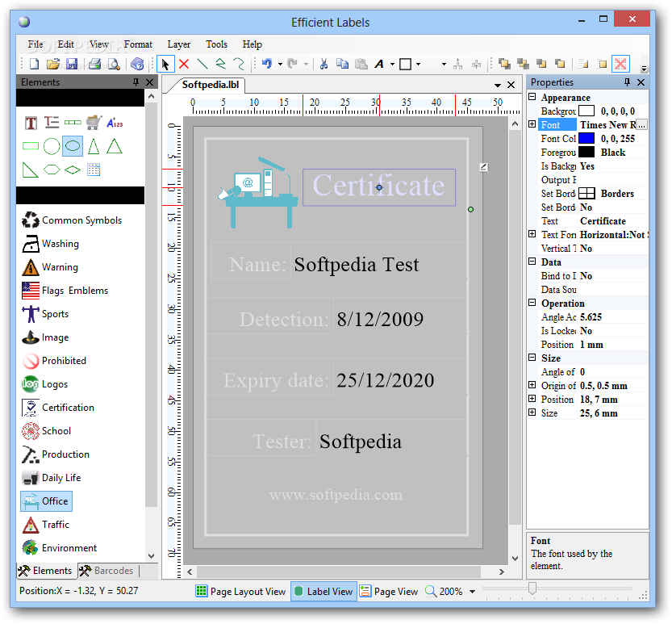Open the Layer menu
Image resolution: width=672 pixels, height=624 pixels.
[x=179, y=44]
